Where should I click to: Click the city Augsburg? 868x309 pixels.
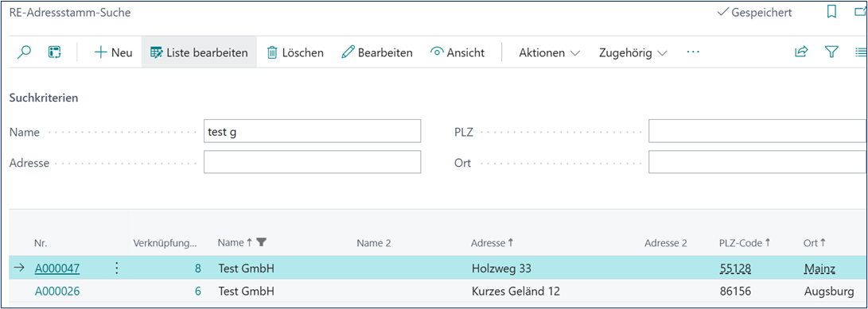828,291
